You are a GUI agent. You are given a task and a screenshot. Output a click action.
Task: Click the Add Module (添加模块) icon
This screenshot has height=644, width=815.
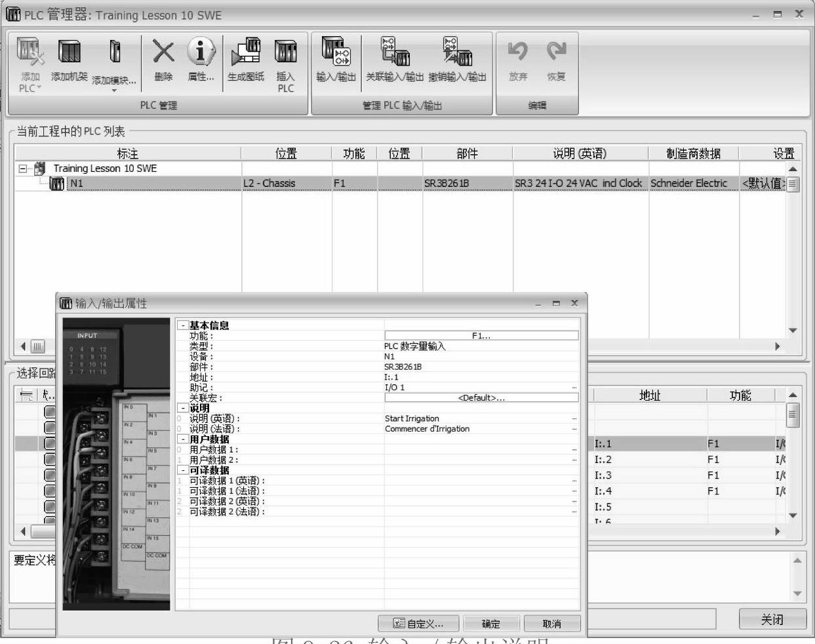115,52
